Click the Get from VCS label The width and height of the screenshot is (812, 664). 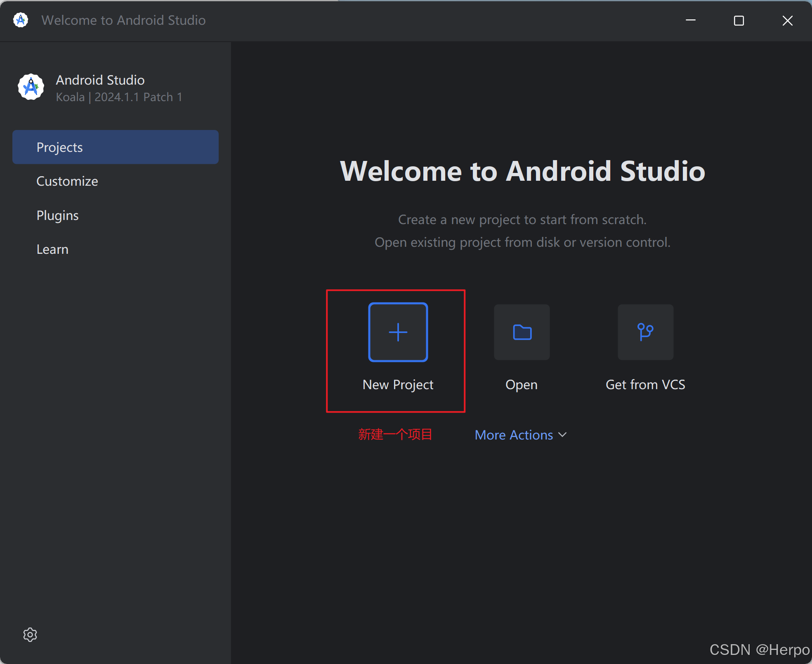[645, 385]
